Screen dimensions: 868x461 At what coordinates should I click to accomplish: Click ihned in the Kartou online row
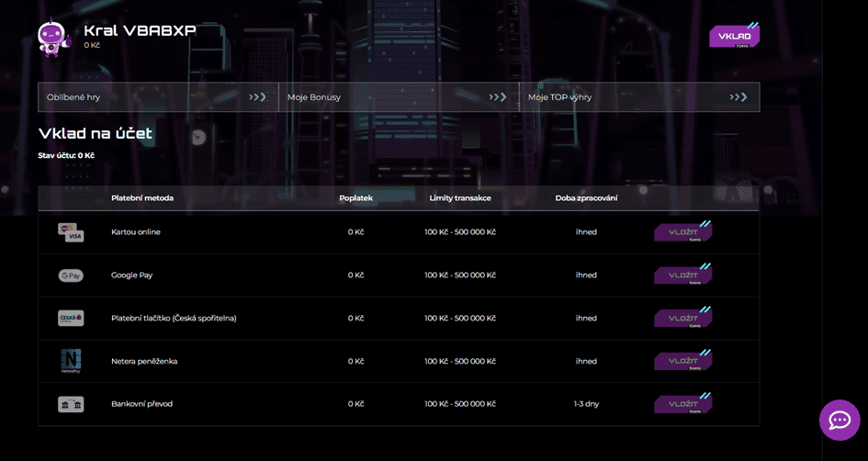click(x=586, y=232)
